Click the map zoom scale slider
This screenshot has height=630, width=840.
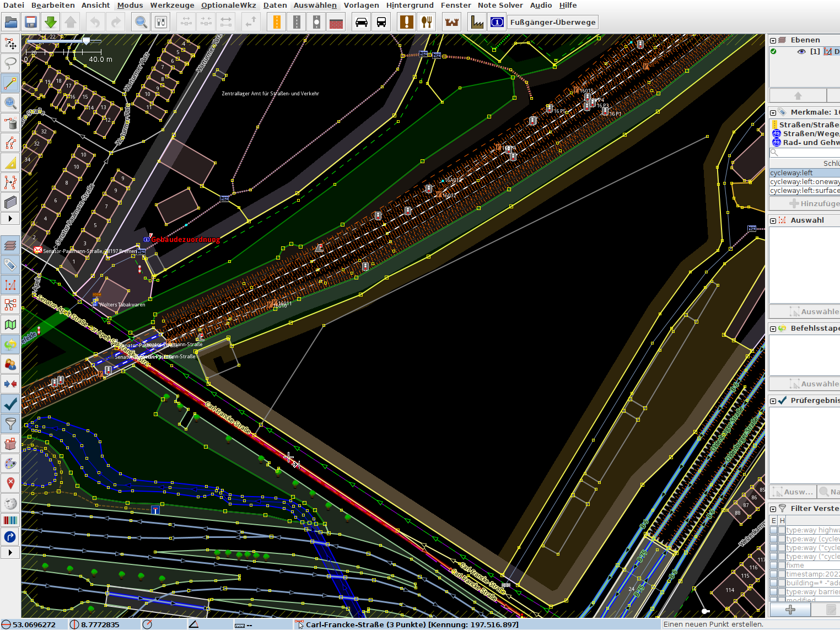pos(86,41)
